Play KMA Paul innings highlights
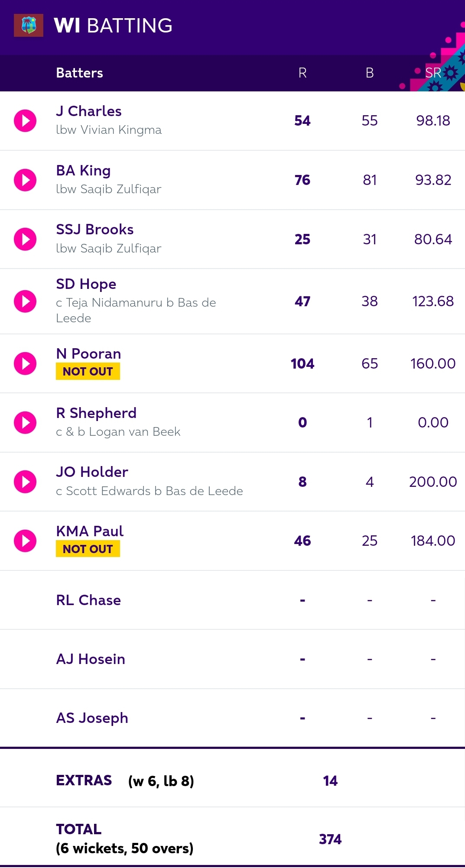 click(25, 541)
